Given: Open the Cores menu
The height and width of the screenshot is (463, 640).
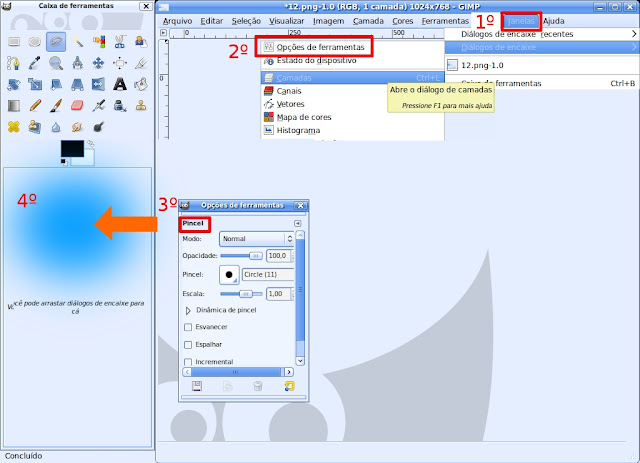Looking at the screenshot, I should pos(402,21).
